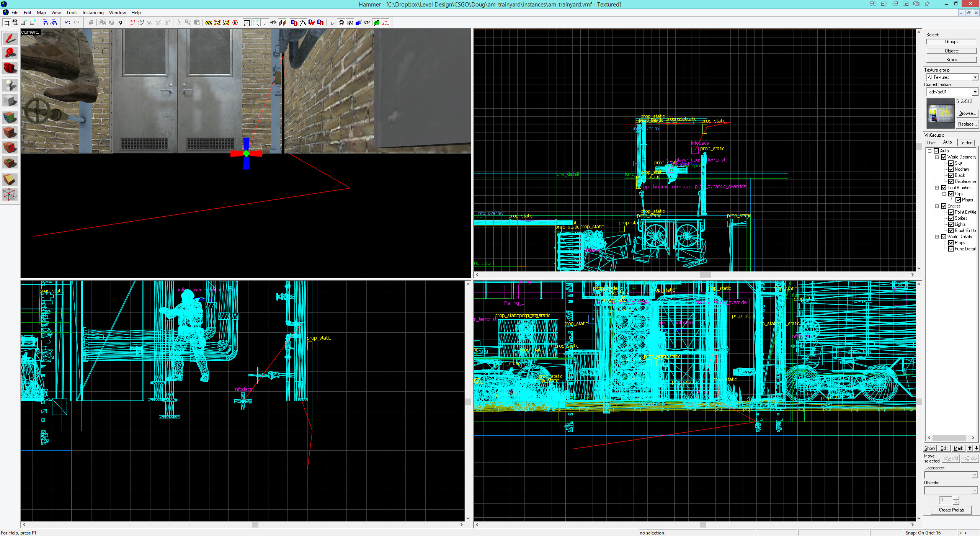The height and width of the screenshot is (536, 980).
Task: Uncheck the Lights visgroup
Action: [951, 224]
